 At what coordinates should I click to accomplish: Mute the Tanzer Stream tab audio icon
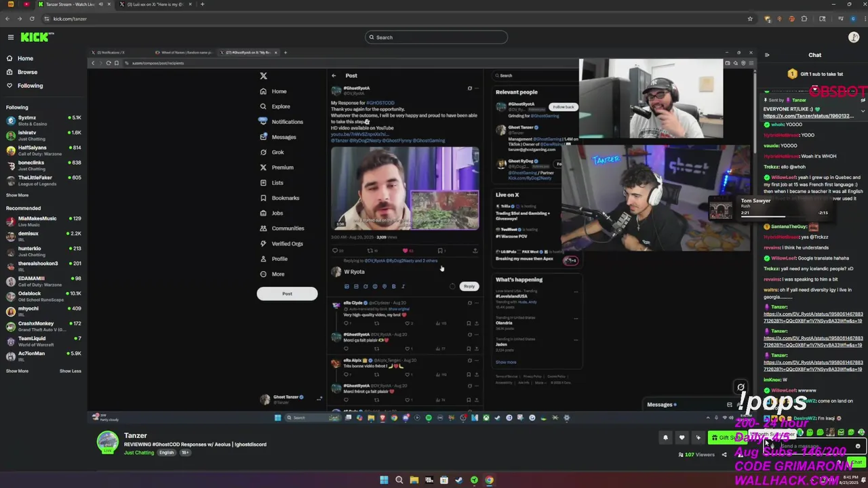pyautogui.click(x=101, y=4)
